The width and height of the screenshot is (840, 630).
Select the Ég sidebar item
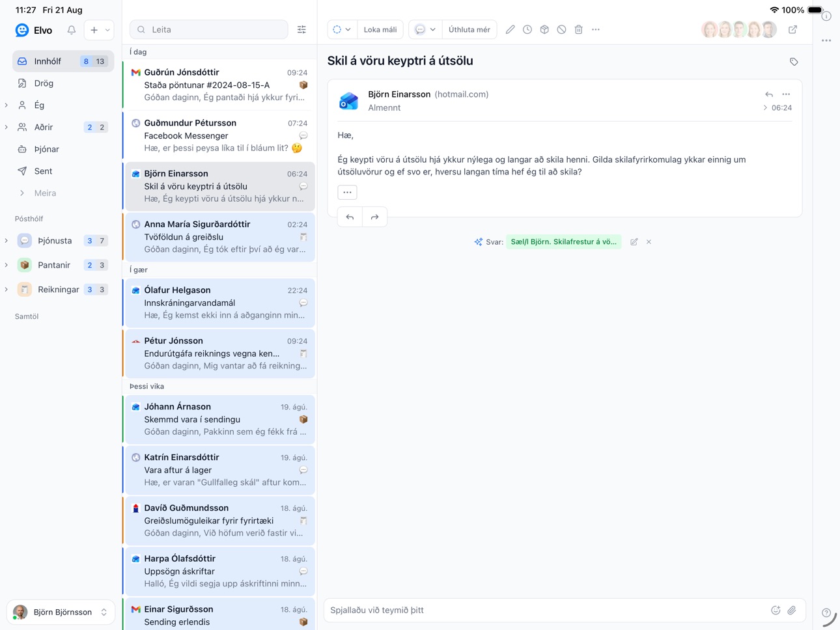coord(63,105)
